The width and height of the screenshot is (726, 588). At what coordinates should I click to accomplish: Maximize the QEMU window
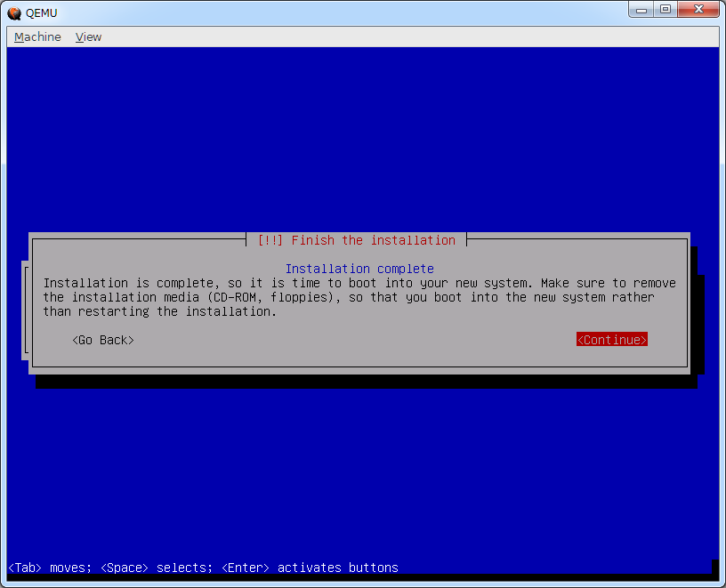[665, 9]
